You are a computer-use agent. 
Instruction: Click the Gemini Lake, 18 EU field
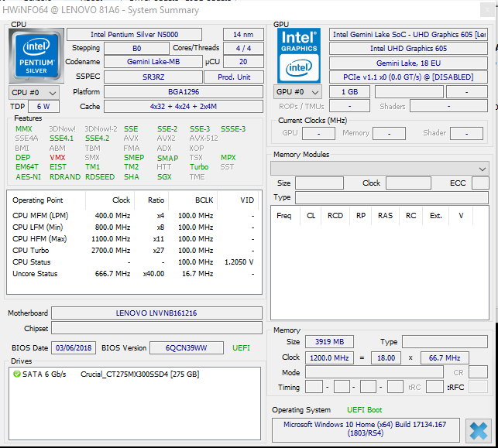click(x=408, y=63)
